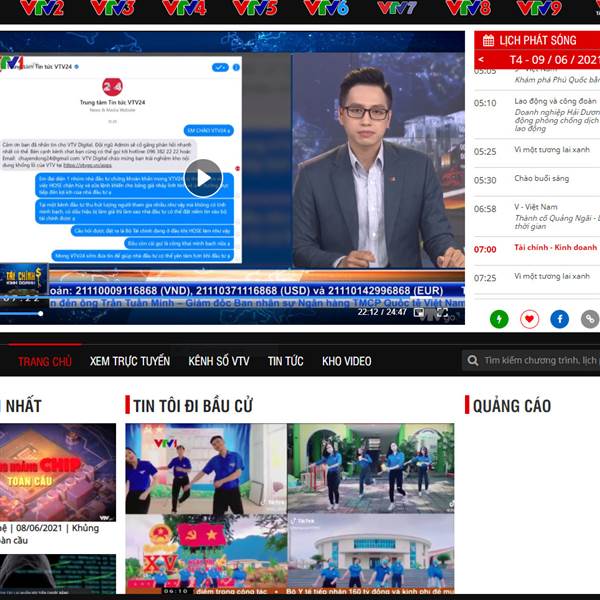Open the 08/06/2021 Khủng video title
600x600 pixels.
(50, 534)
